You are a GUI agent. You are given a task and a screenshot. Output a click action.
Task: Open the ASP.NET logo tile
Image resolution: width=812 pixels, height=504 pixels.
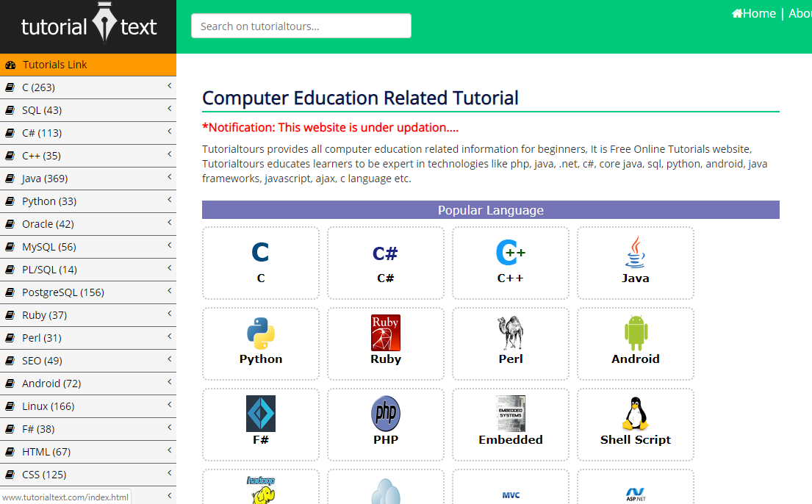click(x=636, y=494)
